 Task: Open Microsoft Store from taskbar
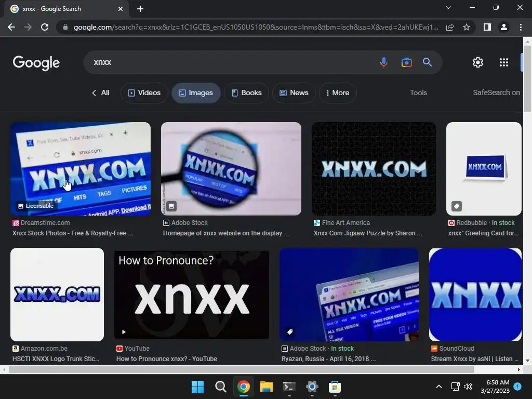click(335, 387)
